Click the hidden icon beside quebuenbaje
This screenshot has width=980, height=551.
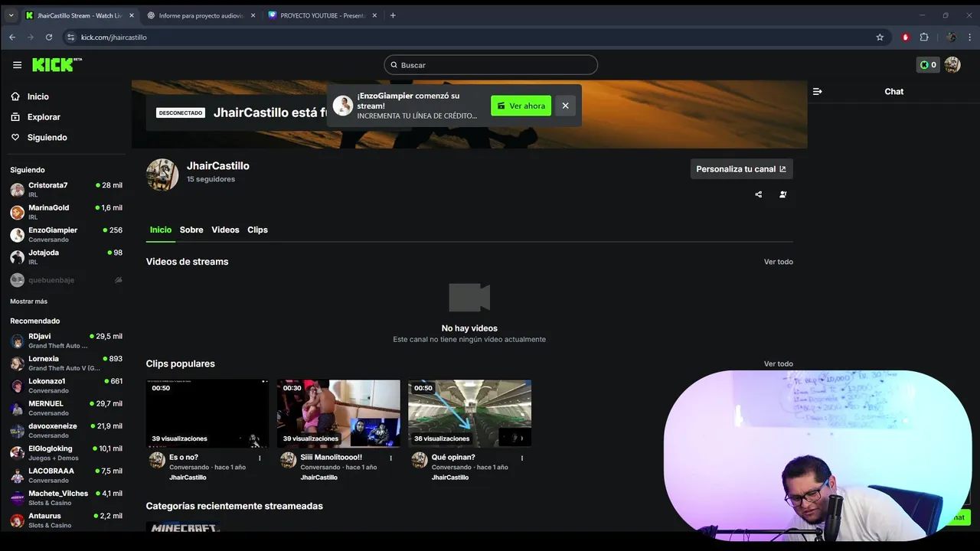tap(118, 280)
